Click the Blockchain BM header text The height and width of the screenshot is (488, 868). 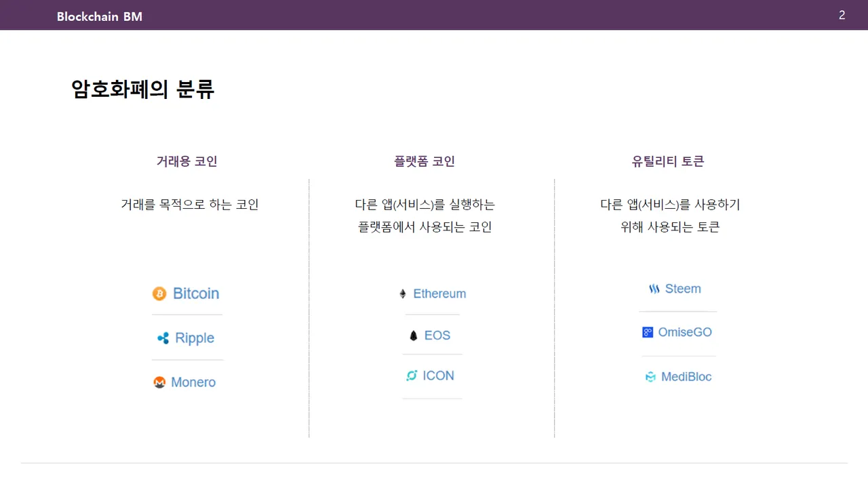[x=100, y=17]
